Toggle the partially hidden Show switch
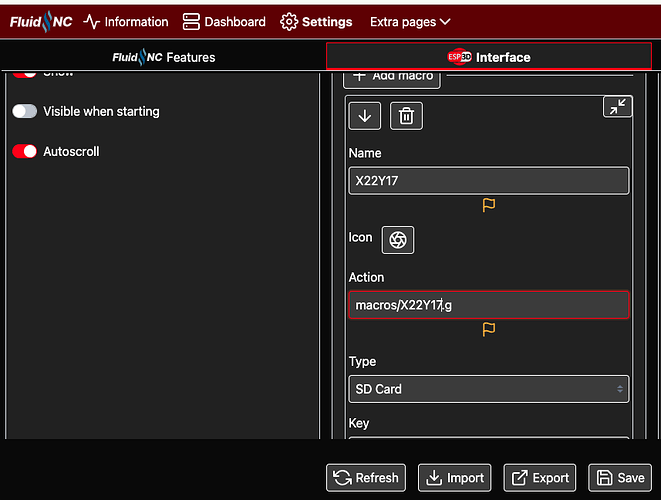Viewport: 661px width, 500px height. 24,74
